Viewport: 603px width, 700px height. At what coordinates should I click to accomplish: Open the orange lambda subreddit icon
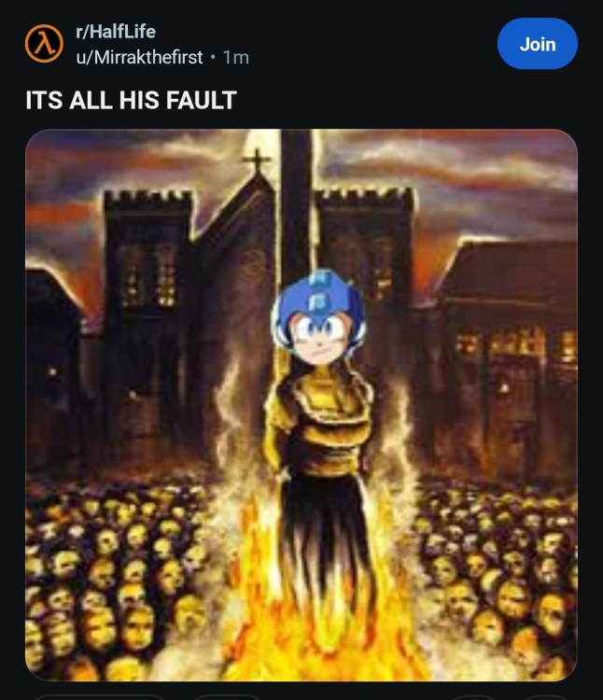click(44, 44)
